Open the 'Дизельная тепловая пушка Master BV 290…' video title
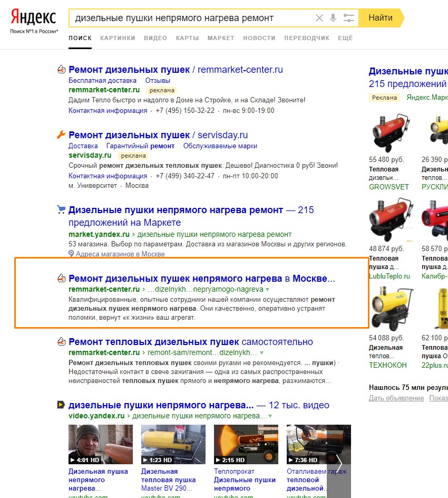Viewport: 448px width, 498px height. [169, 480]
